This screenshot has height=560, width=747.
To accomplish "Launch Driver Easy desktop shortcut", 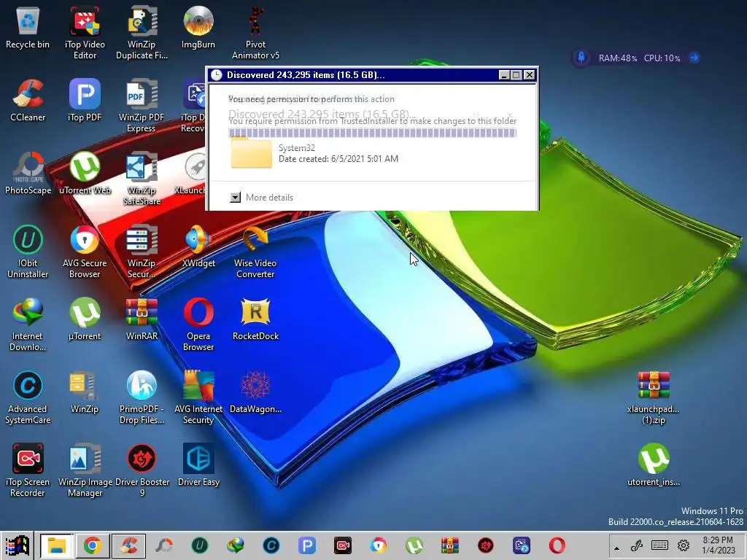I will (x=198, y=465).
